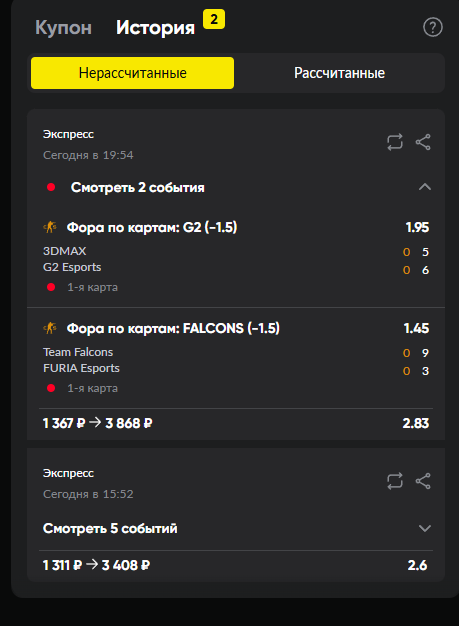The width and height of the screenshot is (459, 626).
Task: Click the 1 311 ₽ stake summary row
Action: point(236,565)
